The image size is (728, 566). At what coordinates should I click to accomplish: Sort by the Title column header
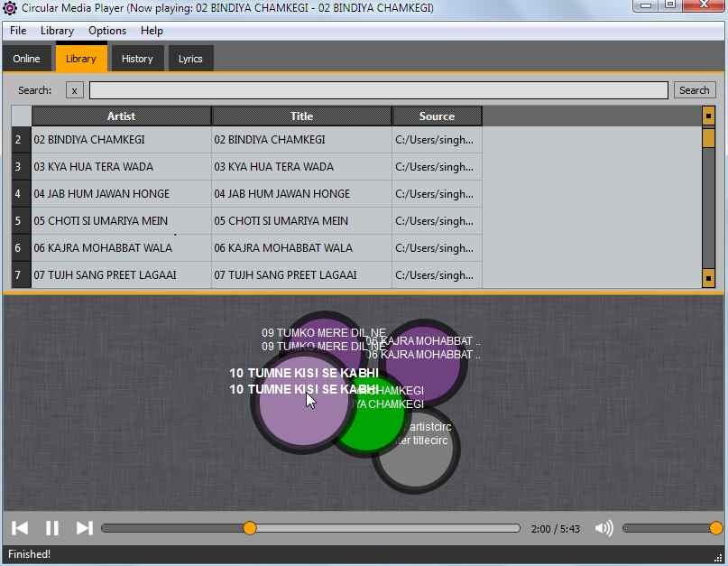click(301, 116)
